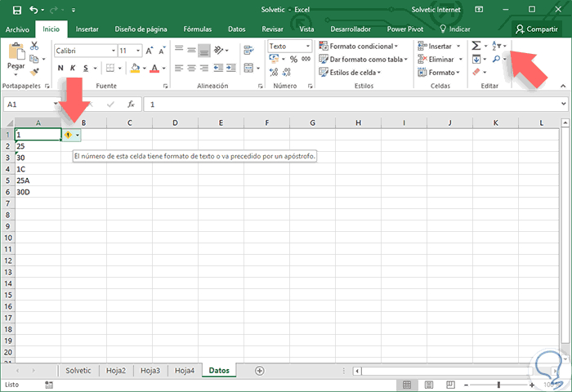
Task: Click the Pegar paste icon
Action: (x=16, y=51)
